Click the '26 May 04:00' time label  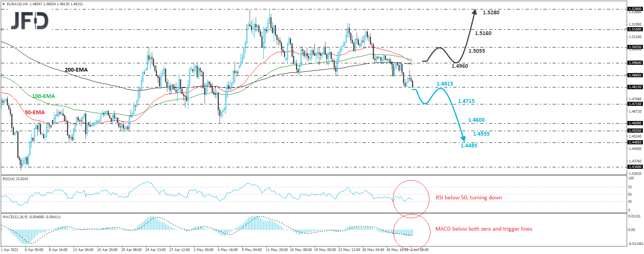373,250
